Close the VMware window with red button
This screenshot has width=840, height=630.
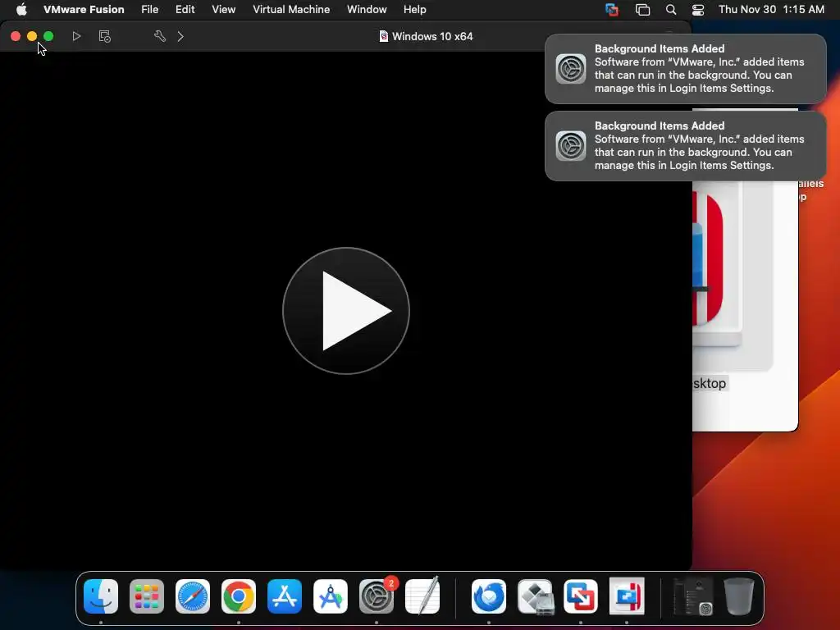coord(16,36)
